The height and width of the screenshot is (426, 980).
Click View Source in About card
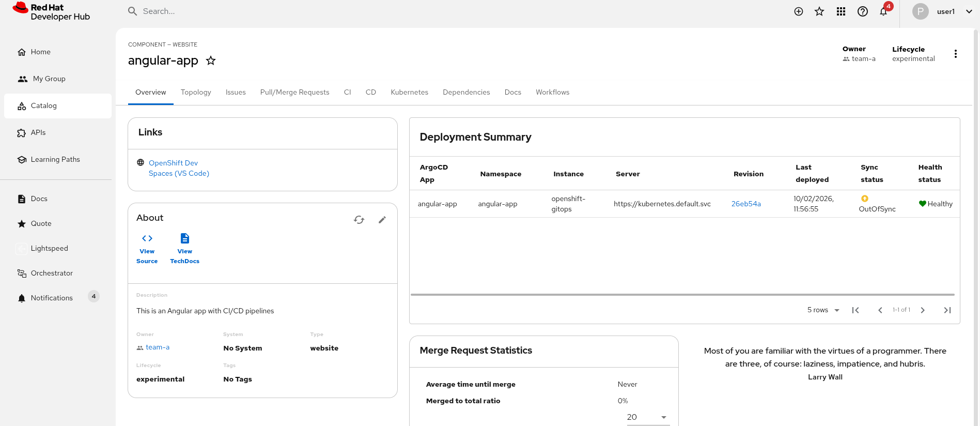147,249
